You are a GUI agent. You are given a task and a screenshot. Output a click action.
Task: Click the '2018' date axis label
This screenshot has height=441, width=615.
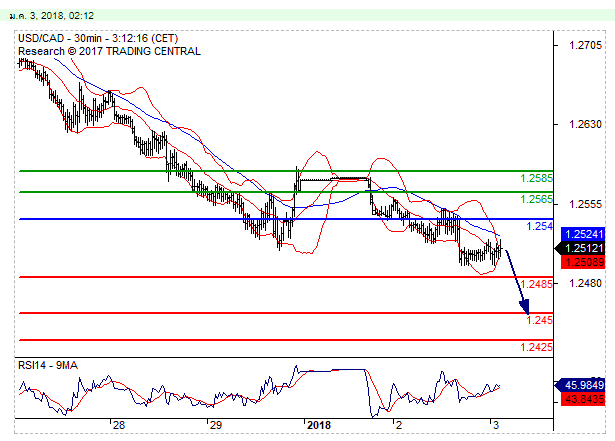pyautogui.click(x=319, y=425)
